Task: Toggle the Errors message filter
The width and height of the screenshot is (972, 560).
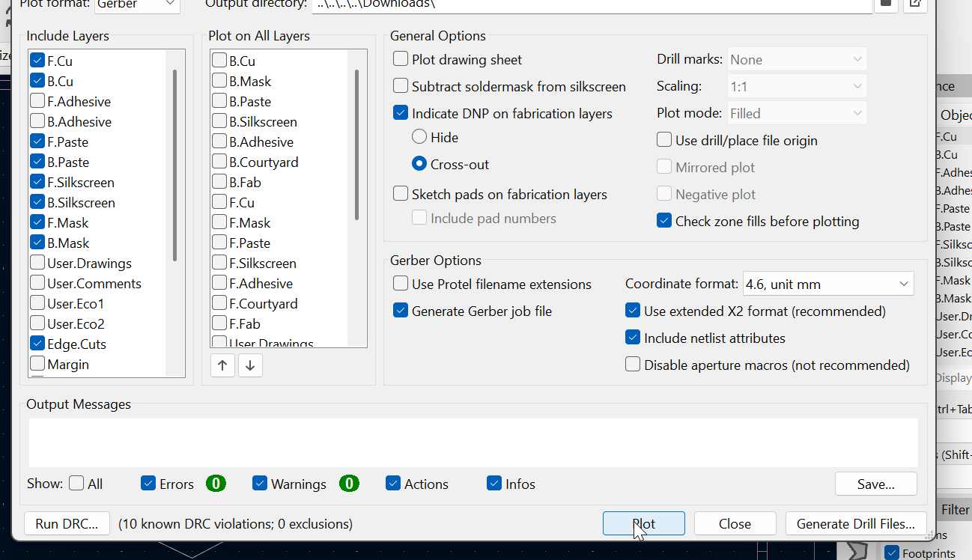Action: coord(148,484)
